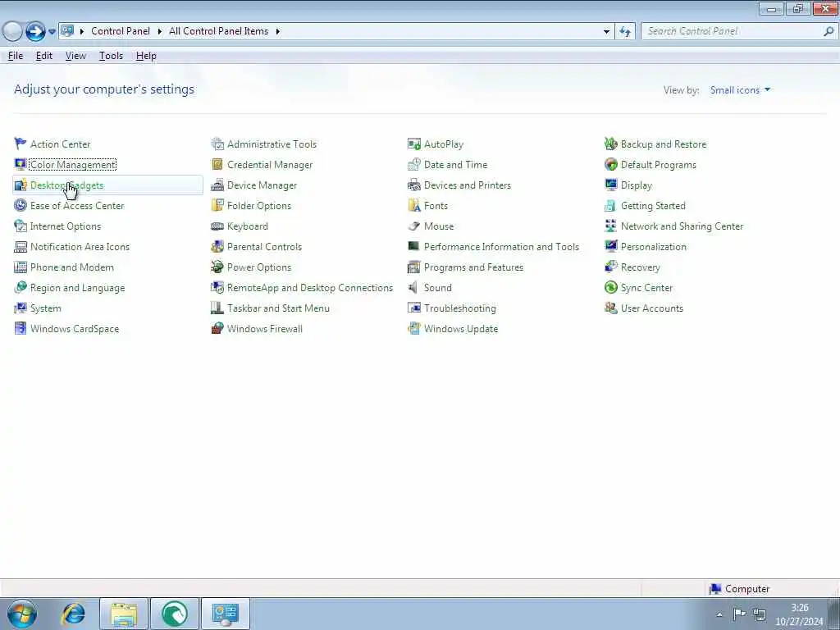The height and width of the screenshot is (630, 840).
Task: Click the Credential Manager icon
Action: [217, 164]
